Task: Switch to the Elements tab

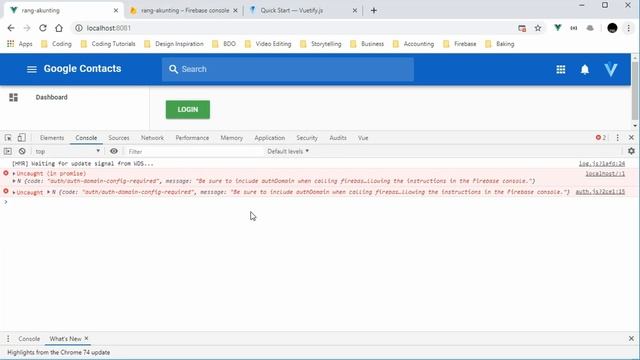Action: (52, 138)
